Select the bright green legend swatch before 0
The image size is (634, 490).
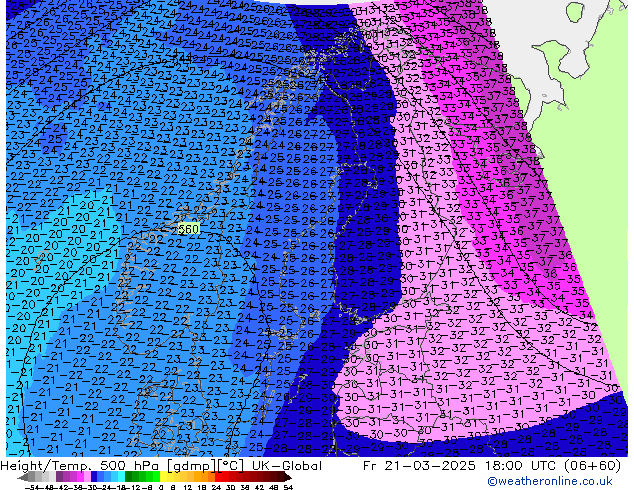[156, 476]
